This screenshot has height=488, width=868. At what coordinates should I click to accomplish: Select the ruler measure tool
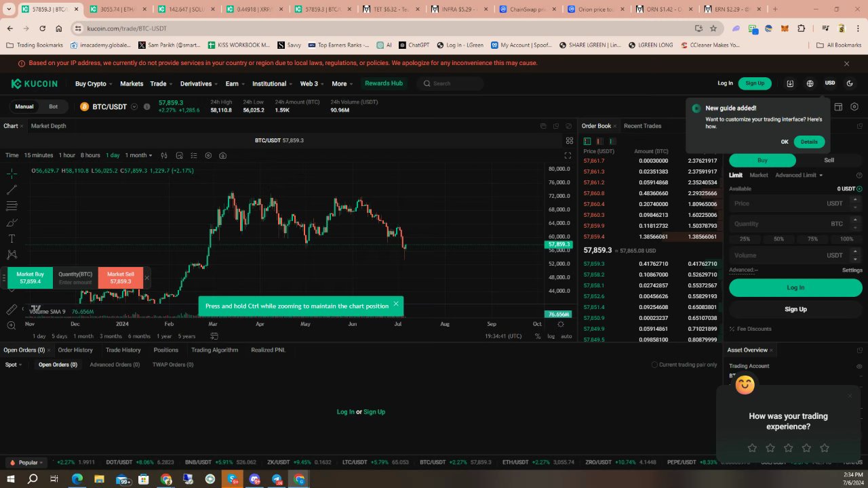(12, 309)
